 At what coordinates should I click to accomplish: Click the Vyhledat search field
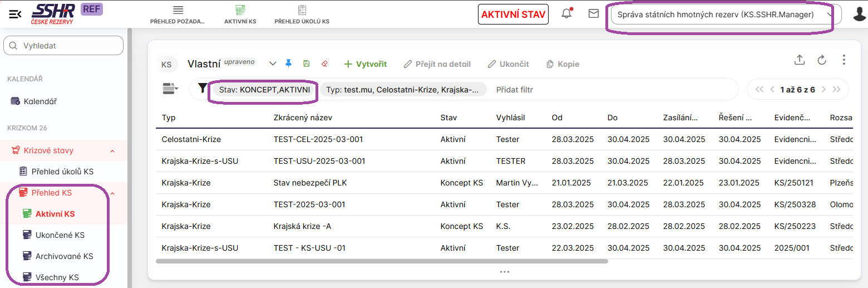click(x=63, y=46)
